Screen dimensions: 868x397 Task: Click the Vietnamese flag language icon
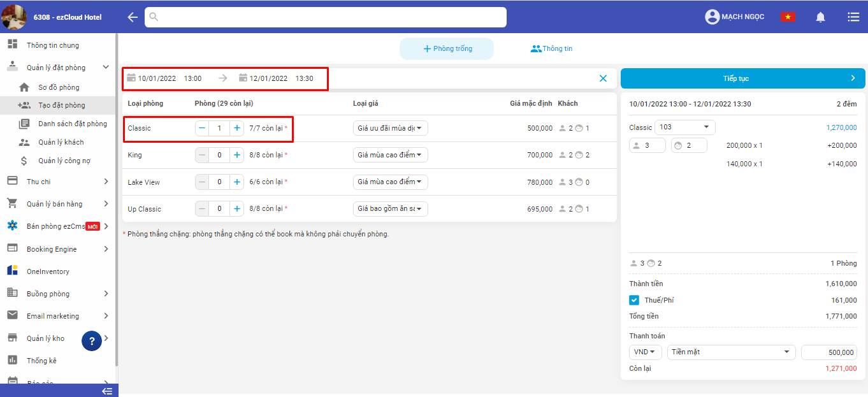(x=788, y=17)
